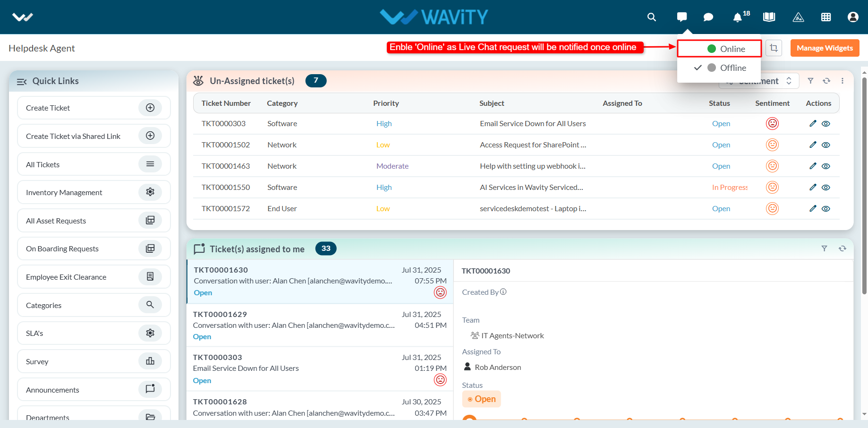This screenshot has height=428, width=868.
Task: Filter Tickets assigned to me widget
Action: (824, 248)
